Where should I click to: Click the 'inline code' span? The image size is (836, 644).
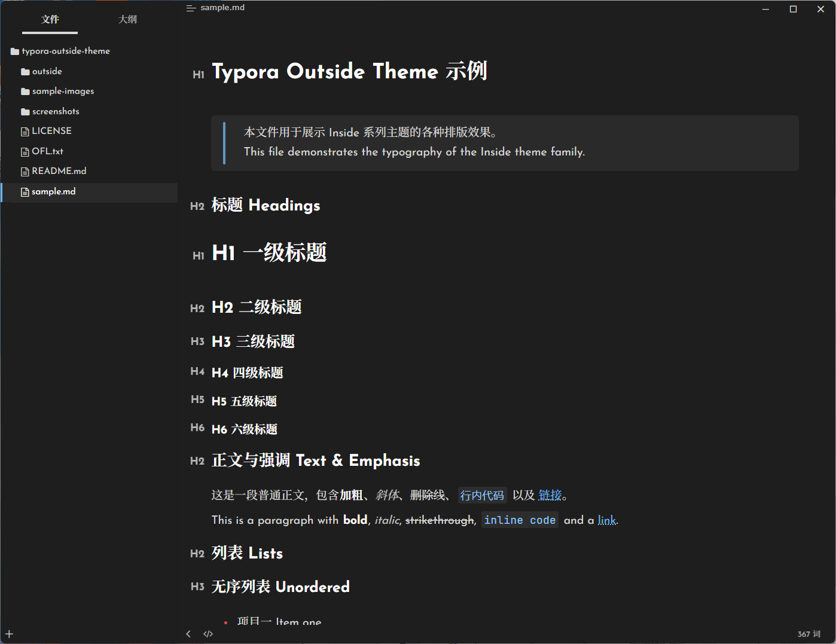pyautogui.click(x=520, y=520)
